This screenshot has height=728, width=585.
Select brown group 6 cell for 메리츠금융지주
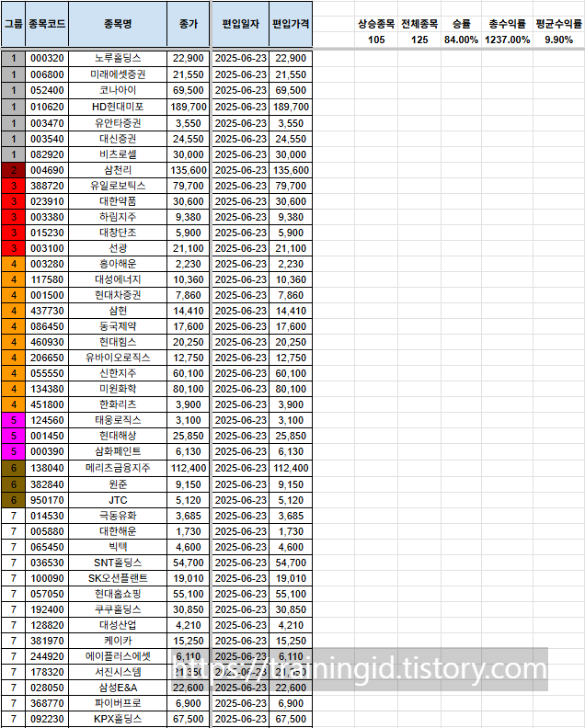[14, 468]
